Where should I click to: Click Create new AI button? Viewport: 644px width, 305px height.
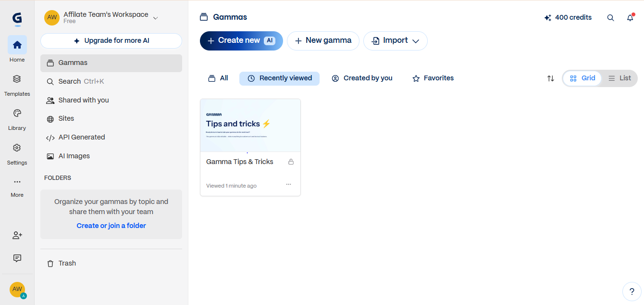coord(241,41)
